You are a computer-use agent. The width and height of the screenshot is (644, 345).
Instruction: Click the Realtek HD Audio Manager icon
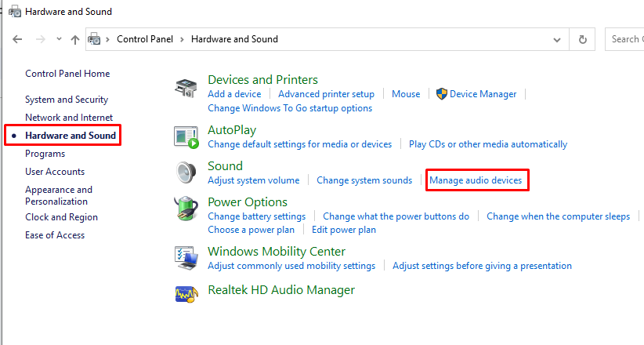(x=186, y=292)
